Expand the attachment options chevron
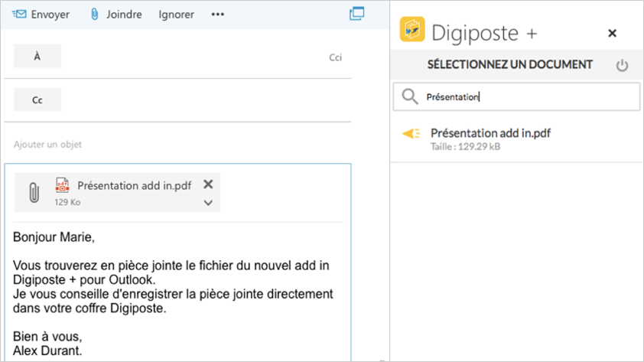Screen dimensions: 644x362 (x=207, y=203)
